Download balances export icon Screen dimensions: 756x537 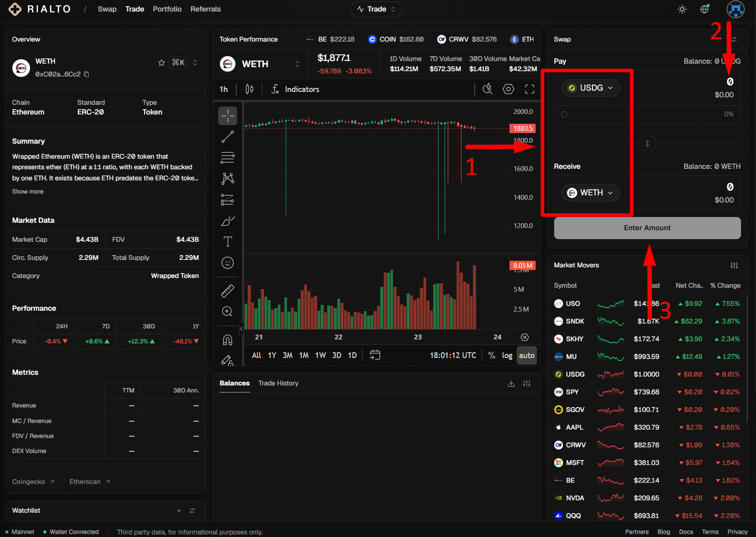[511, 384]
